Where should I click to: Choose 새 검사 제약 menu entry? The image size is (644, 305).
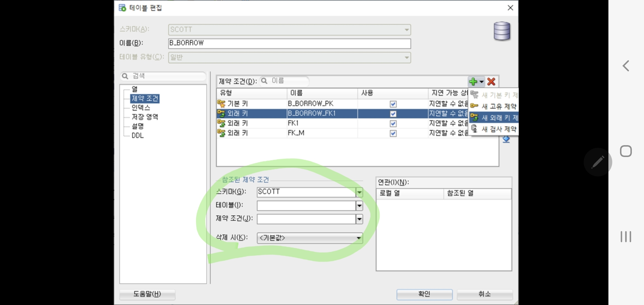point(499,129)
